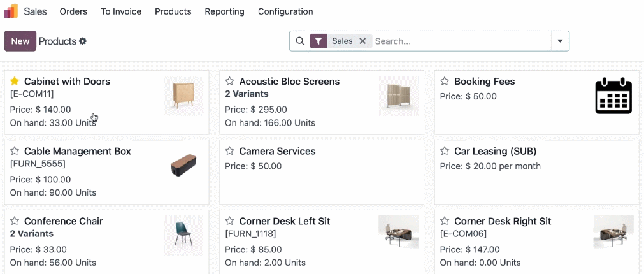Screen dimensions: 644x274
Task: Click the Booking Fees calendar icon
Action: pyautogui.click(x=613, y=96)
